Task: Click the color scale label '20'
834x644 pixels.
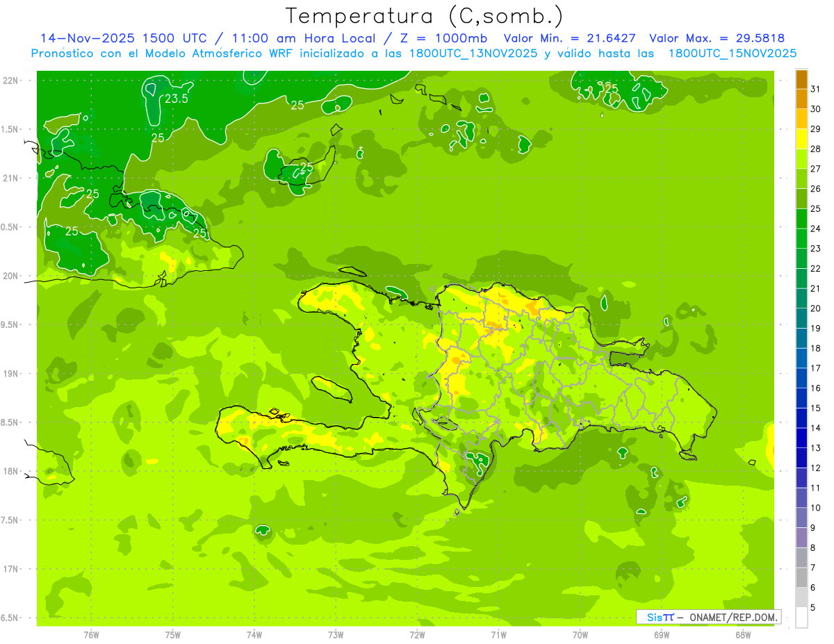Action: (815, 308)
